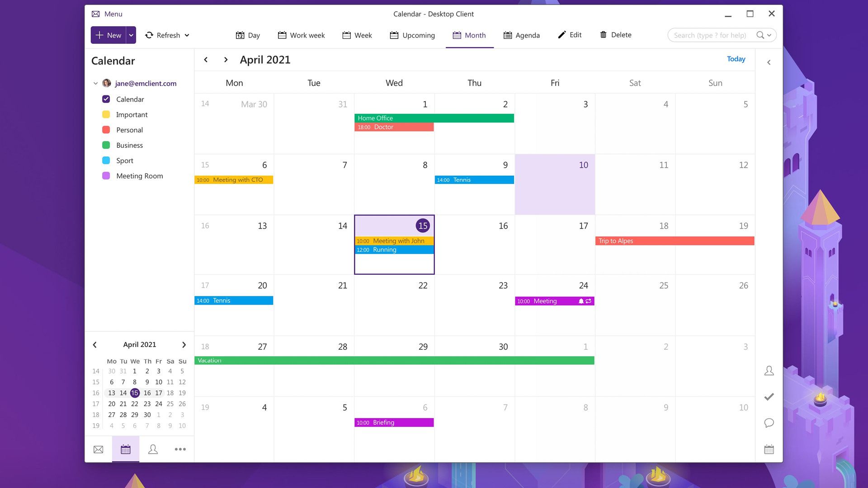Click the Delete trash toolbar button
The image size is (868, 488).
click(x=615, y=35)
